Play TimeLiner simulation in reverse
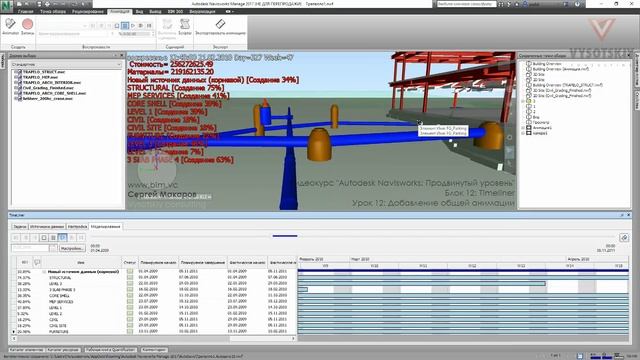Viewport: 640px width, 360px height. tap(35, 237)
